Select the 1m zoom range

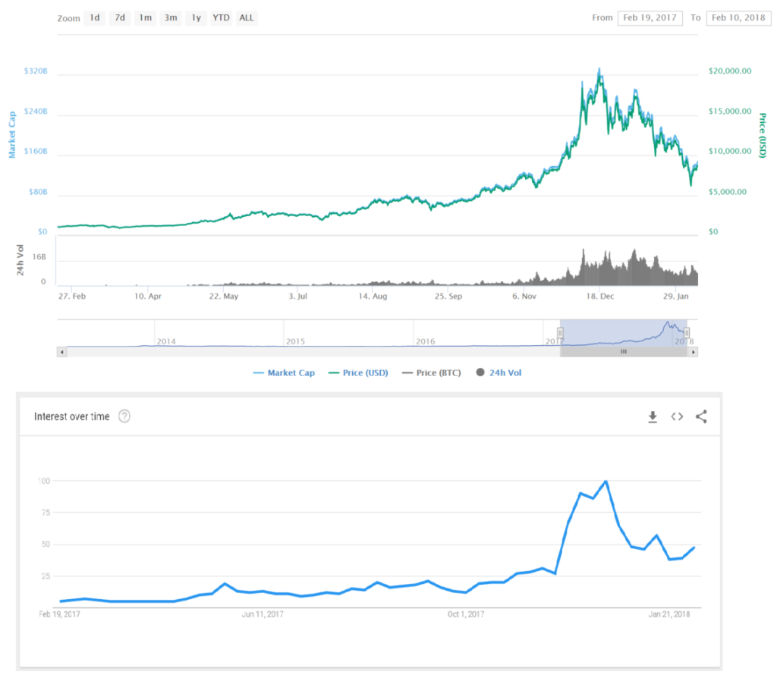click(145, 18)
